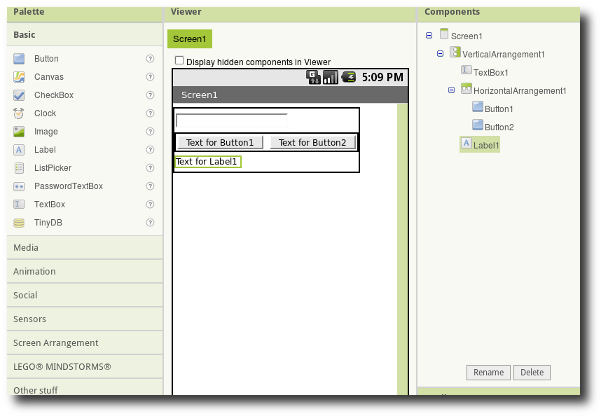Open help for the PasswordTextBox component

150,186
